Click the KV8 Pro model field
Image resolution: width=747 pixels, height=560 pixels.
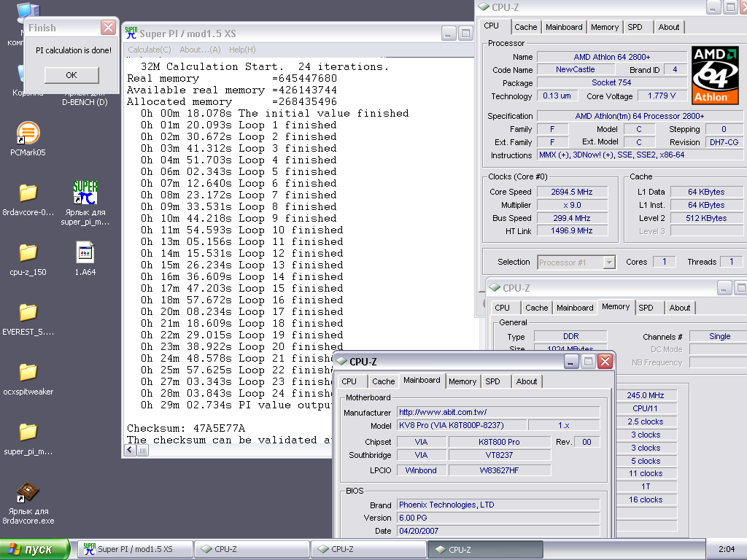[x=462, y=425]
